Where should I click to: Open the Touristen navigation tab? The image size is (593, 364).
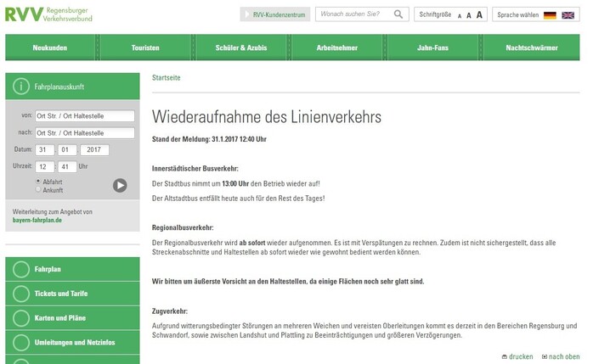pos(145,48)
